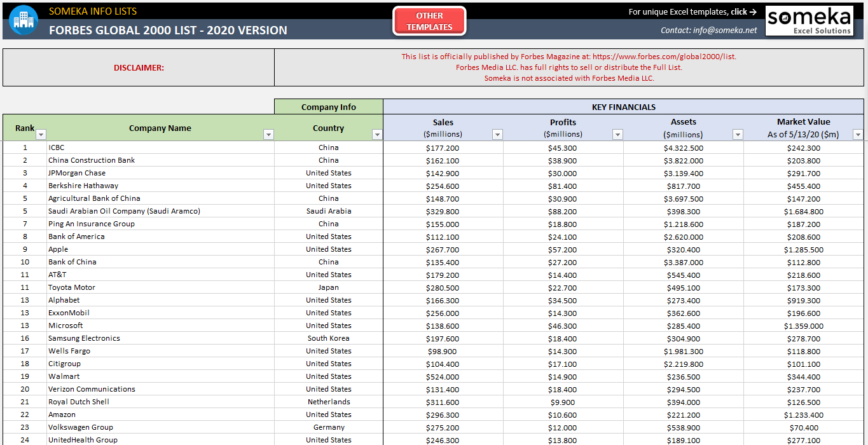Image resolution: width=868 pixels, height=445 pixels.
Task: Select the ExxonMobil cell
Action: (x=161, y=313)
